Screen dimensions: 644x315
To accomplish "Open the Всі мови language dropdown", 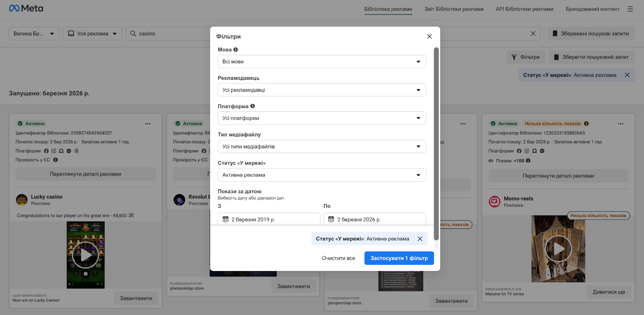I will click(x=322, y=62).
